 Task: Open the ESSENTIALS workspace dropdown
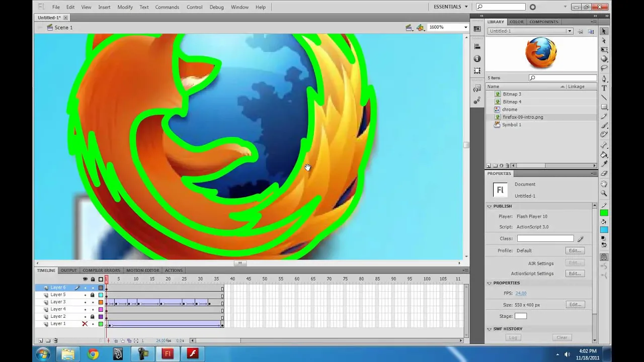pos(451,7)
